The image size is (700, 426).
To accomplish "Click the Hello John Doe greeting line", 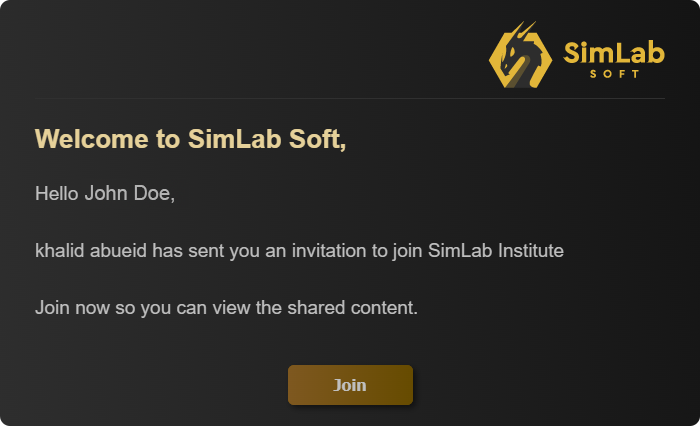I will tap(105, 193).
